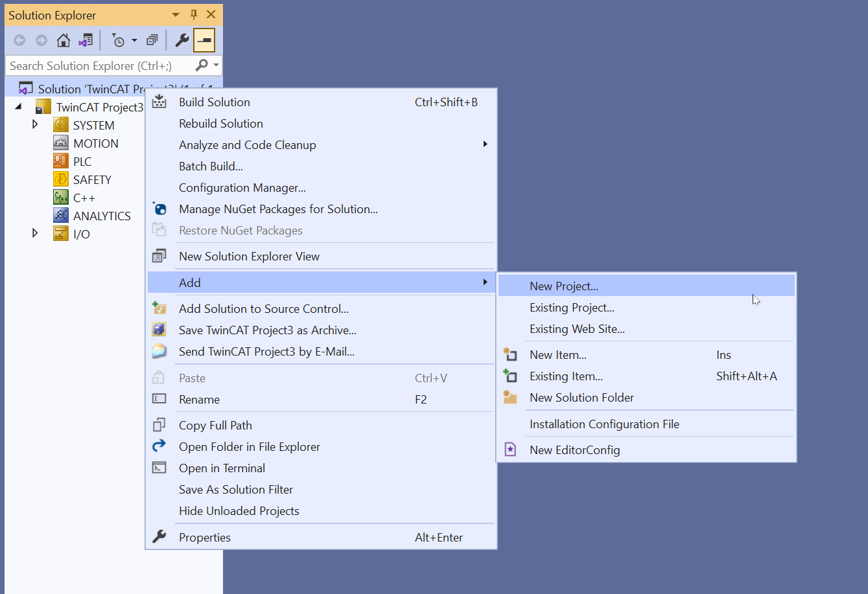Screen dimensions: 868x594
Task: Click the ANALYTICS node icon
Action: tap(61, 216)
